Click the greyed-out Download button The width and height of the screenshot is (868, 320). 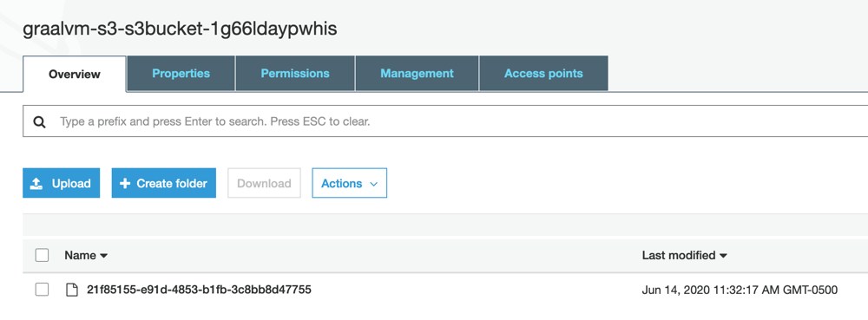tap(264, 184)
